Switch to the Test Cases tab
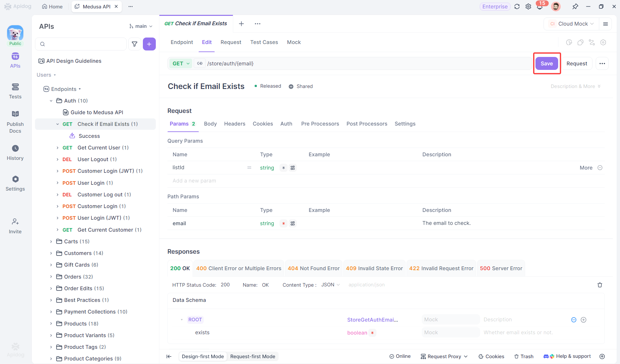 [264, 42]
